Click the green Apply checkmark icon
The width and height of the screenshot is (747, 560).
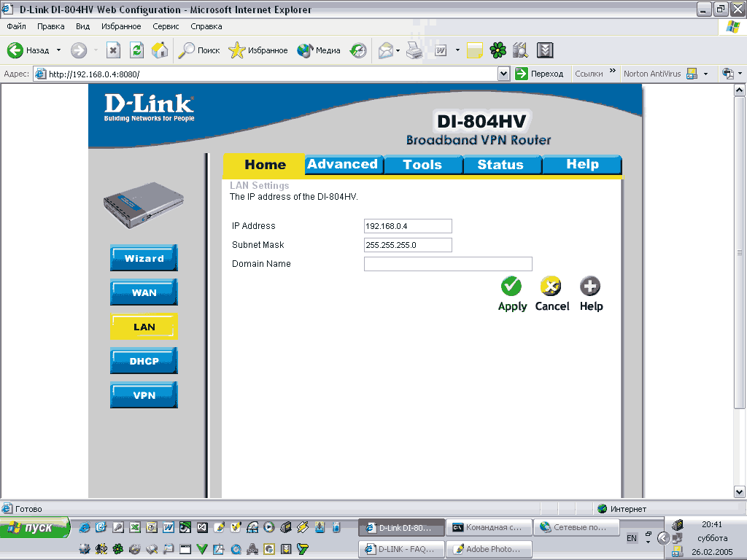511,286
